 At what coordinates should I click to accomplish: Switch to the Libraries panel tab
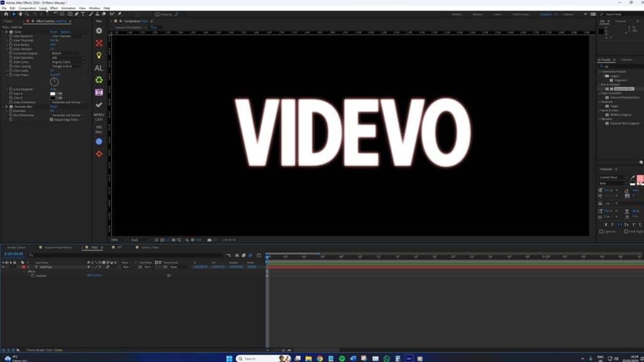[627, 60]
